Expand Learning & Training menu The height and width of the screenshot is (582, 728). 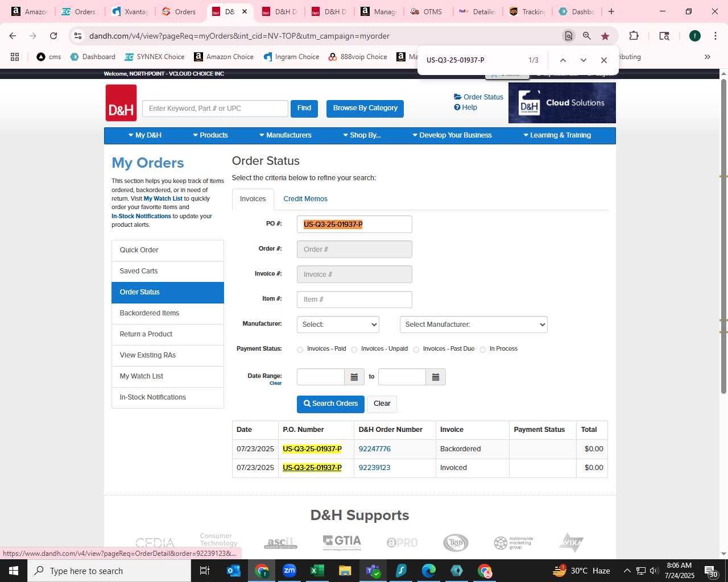pos(557,135)
